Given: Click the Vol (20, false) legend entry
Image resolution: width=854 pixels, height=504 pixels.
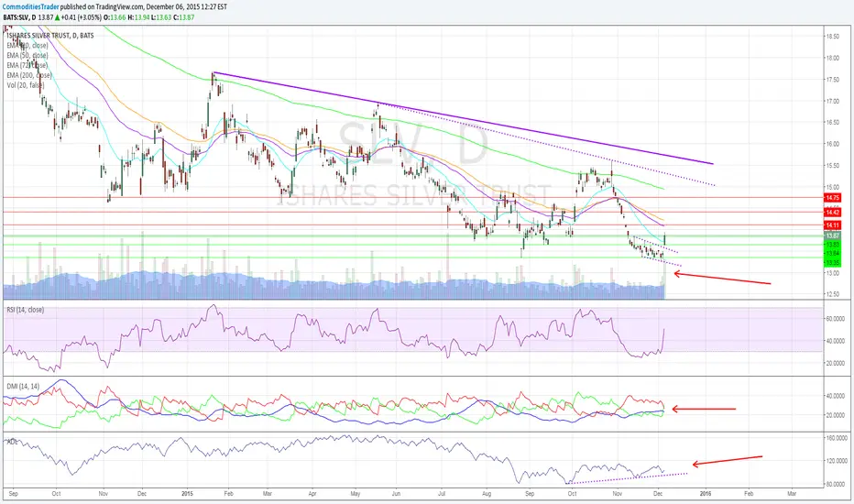Looking at the screenshot, I should (26, 85).
